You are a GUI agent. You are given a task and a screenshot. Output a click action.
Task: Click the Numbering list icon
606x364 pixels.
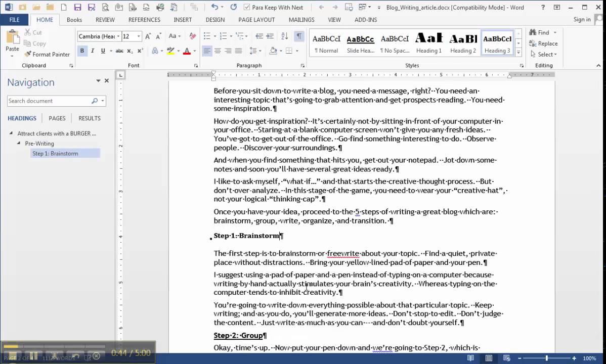223,36
